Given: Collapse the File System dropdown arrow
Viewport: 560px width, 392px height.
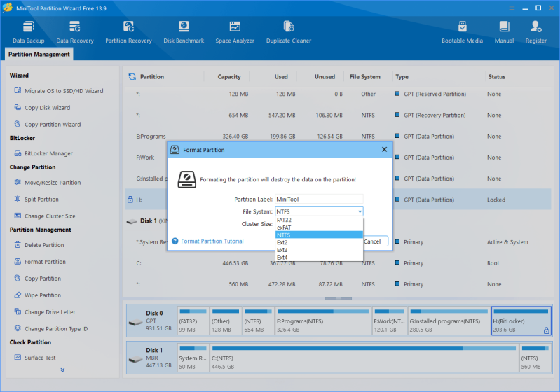Looking at the screenshot, I should click(x=360, y=211).
